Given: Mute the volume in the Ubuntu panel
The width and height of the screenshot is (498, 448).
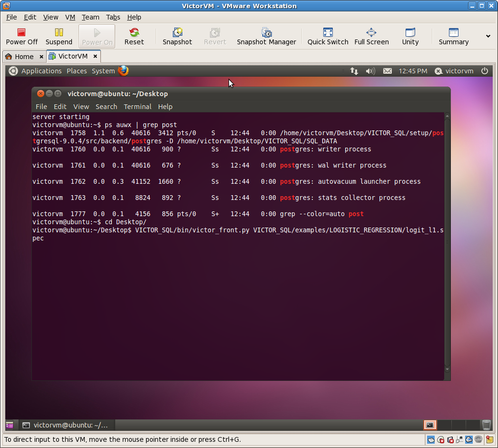Looking at the screenshot, I should point(370,71).
